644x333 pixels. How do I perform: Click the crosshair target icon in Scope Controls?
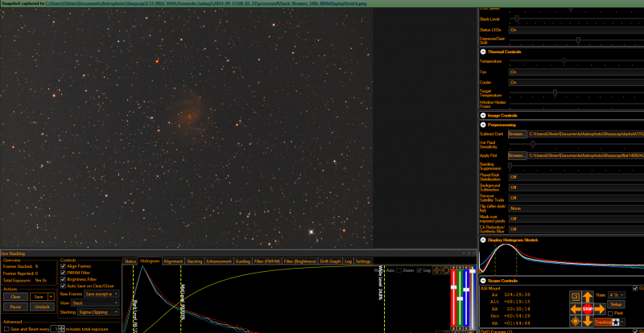coord(575,322)
